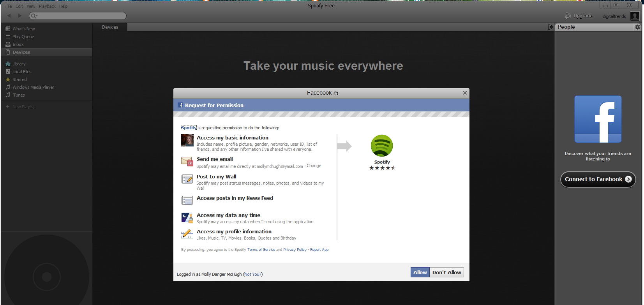
Task: Collapse the People sidebar panel icon
Action: click(550, 27)
